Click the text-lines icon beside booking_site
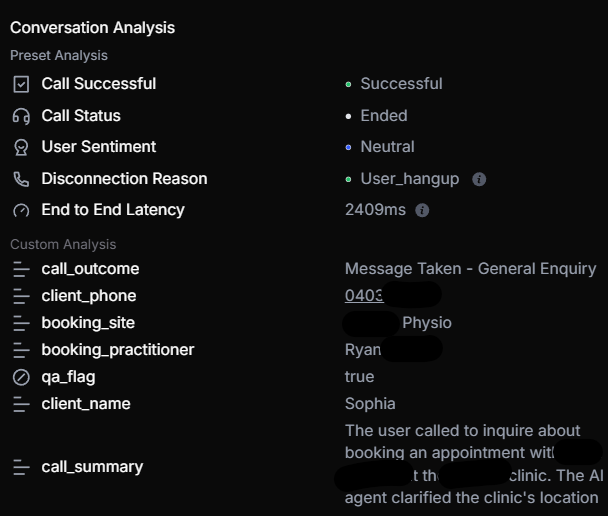Viewport: 608px width, 516px height. 21,323
